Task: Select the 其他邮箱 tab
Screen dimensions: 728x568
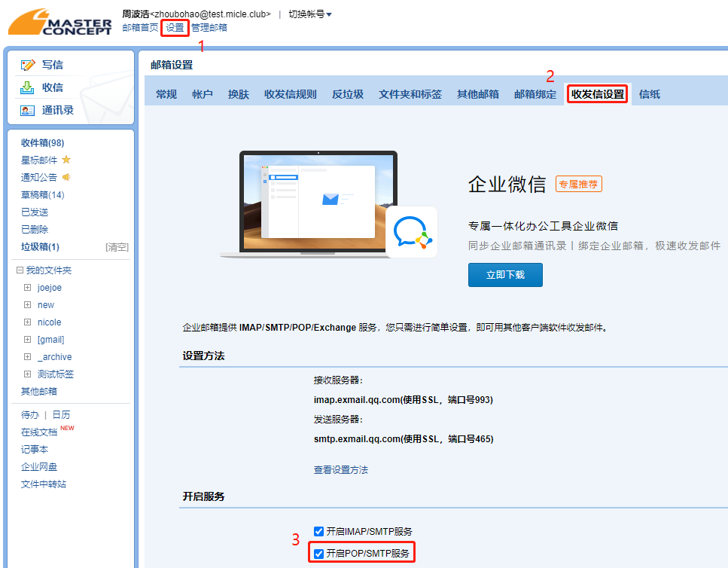Action: [478, 94]
